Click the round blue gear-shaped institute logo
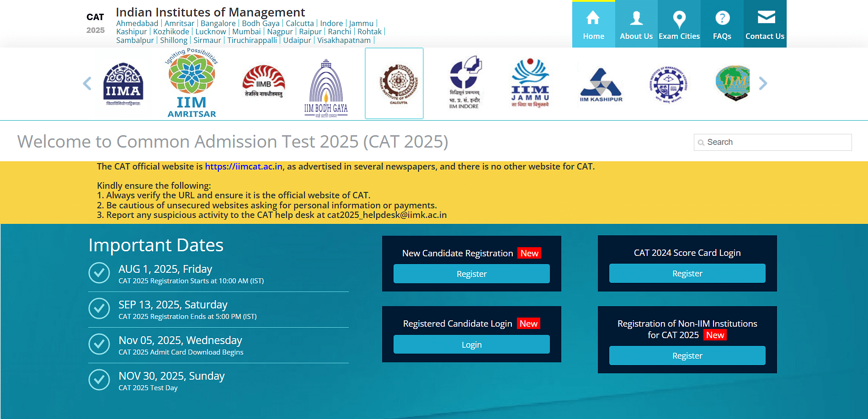This screenshot has width=868, height=419. click(x=668, y=85)
